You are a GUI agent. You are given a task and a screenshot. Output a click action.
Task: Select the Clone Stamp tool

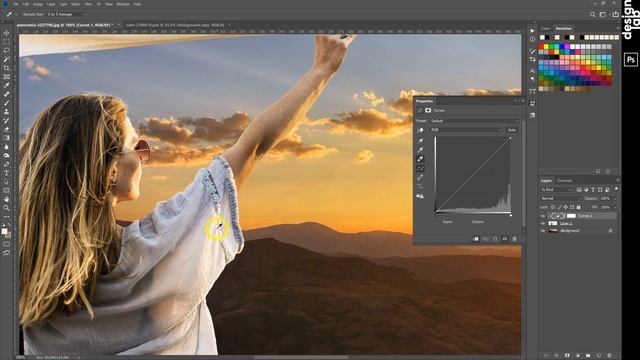[6, 111]
